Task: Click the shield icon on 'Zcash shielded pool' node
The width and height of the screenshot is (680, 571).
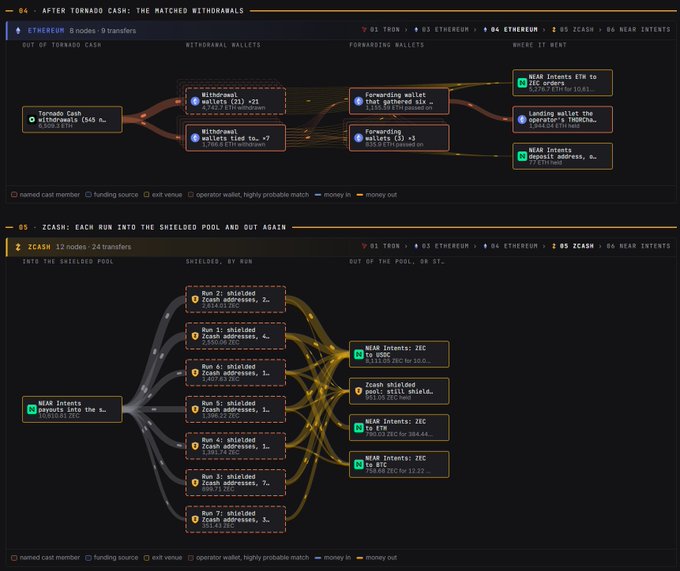Action: pyautogui.click(x=359, y=391)
